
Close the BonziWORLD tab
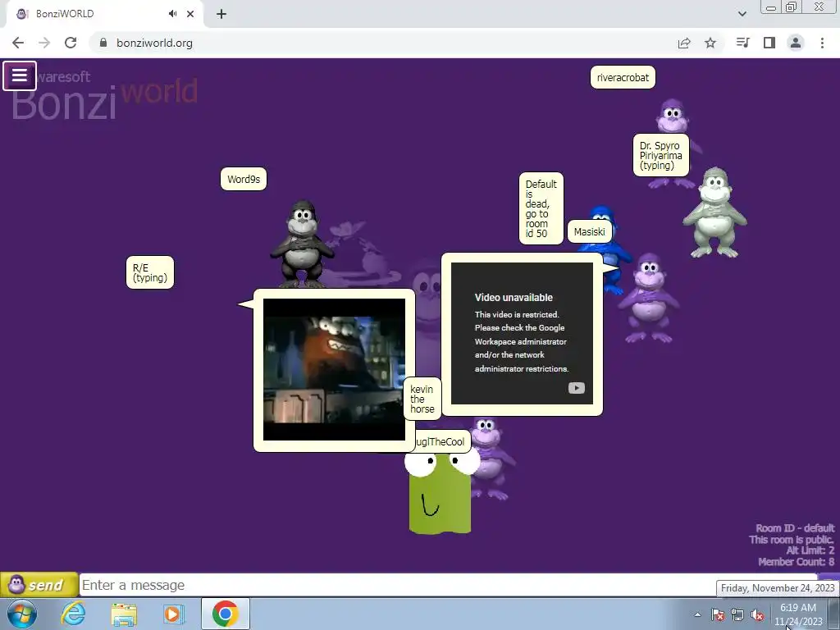tap(190, 14)
